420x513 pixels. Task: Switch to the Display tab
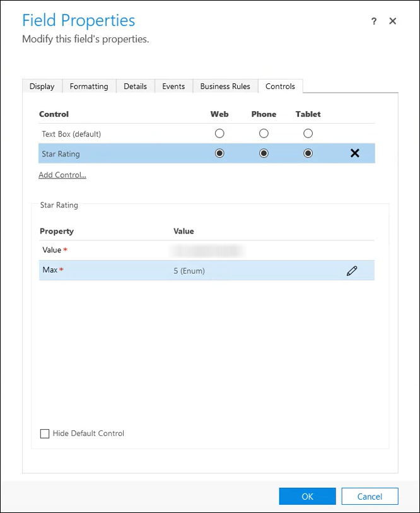coord(42,86)
